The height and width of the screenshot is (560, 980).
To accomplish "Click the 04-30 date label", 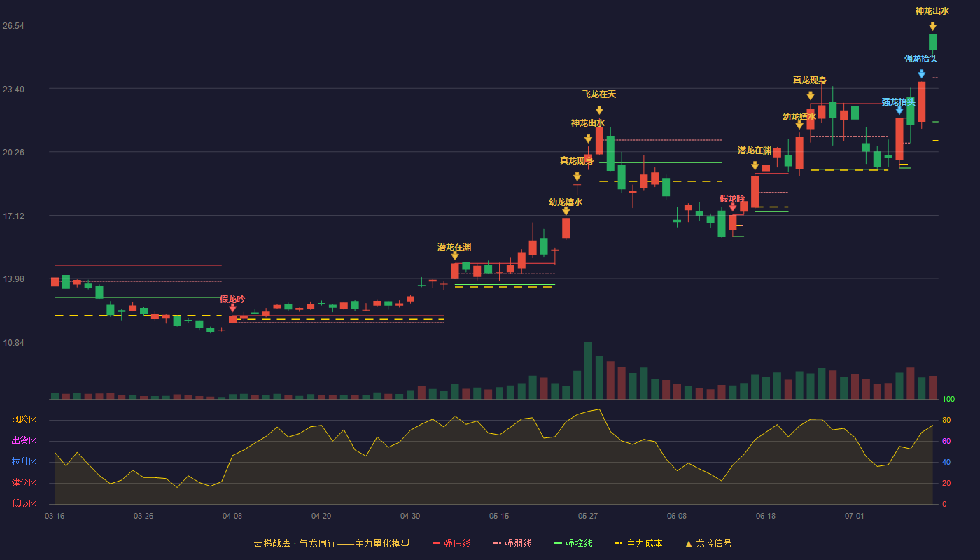I will [x=410, y=516].
